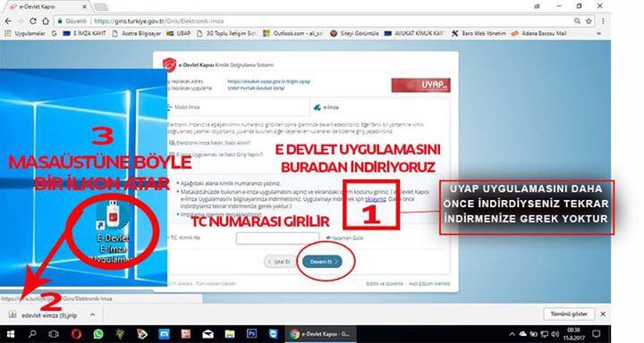Close the downloads bar
Viewport: 644px width, 343px height.
click(603, 314)
